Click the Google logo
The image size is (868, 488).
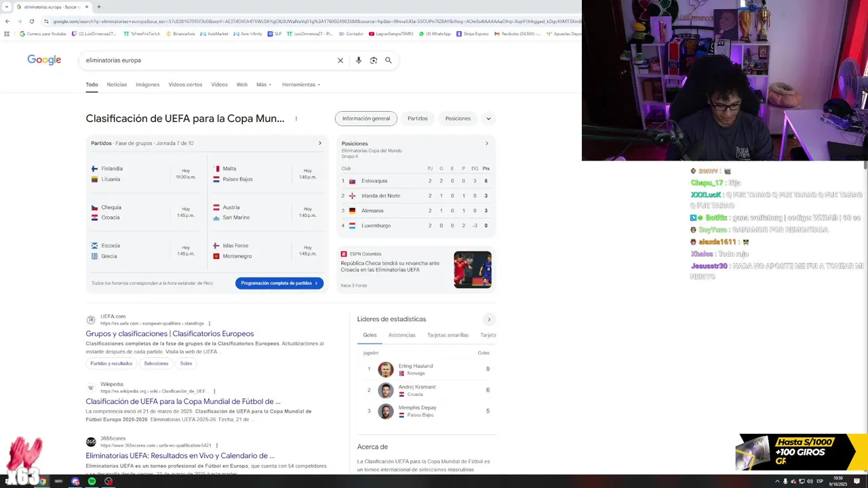point(44,60)
